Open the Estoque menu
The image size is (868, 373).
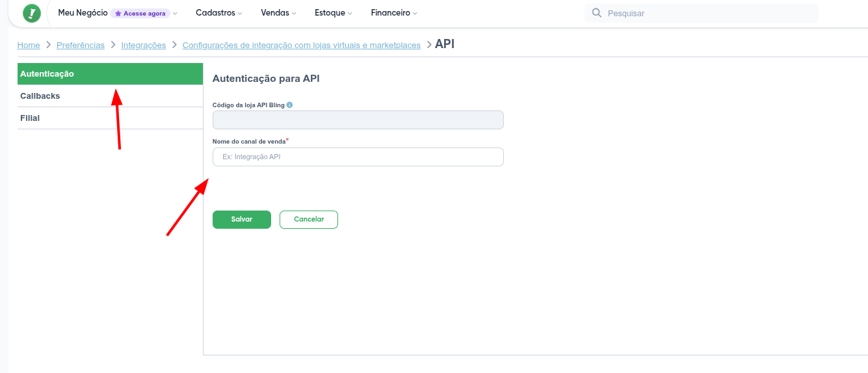[x=333, y=13]
